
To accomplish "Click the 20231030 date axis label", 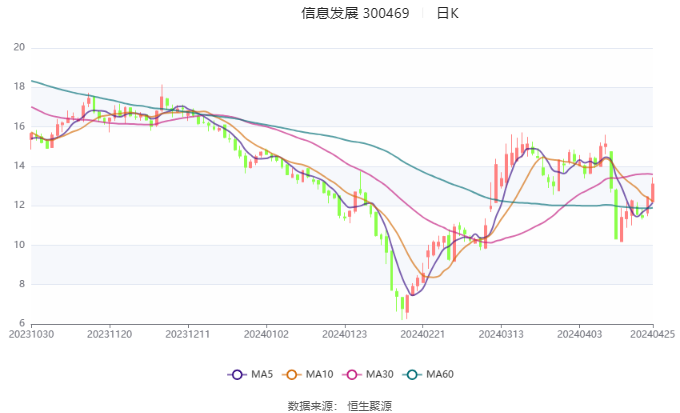I will point(31,334).
